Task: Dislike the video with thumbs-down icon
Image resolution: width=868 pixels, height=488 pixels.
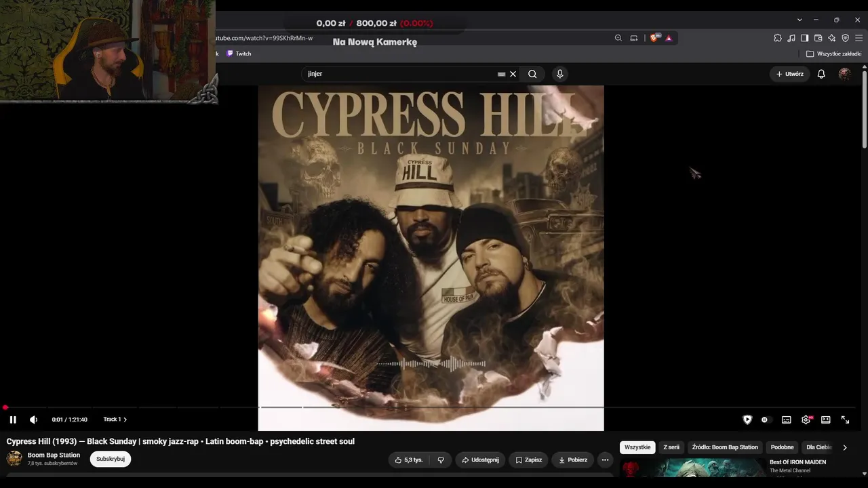Action: point(441,460)
